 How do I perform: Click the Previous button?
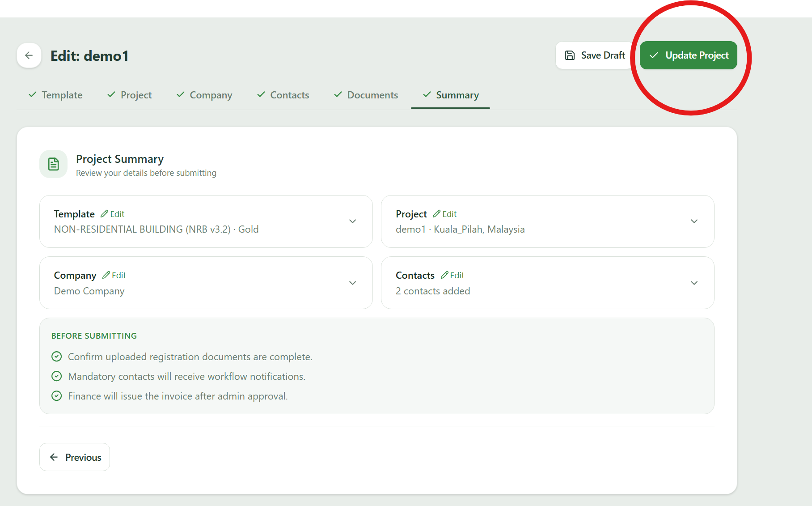tap(75, 457)
